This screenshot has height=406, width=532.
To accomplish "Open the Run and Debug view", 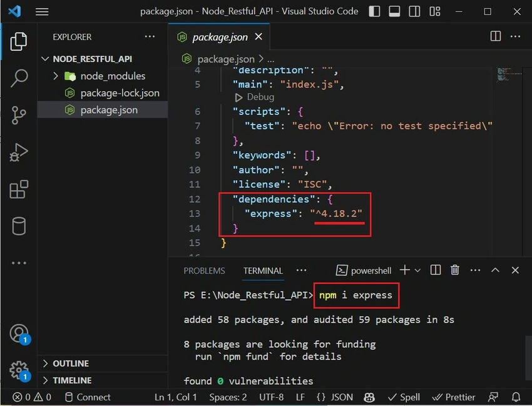I will coord(19,152).
